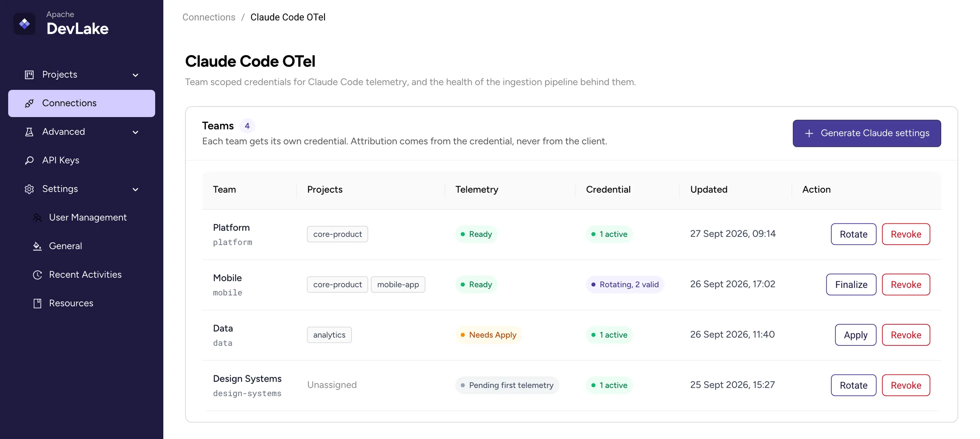The height and width of the screenshot is (439, 980).
Task: View Recent Activities
Action: click(x=82, y=275)
